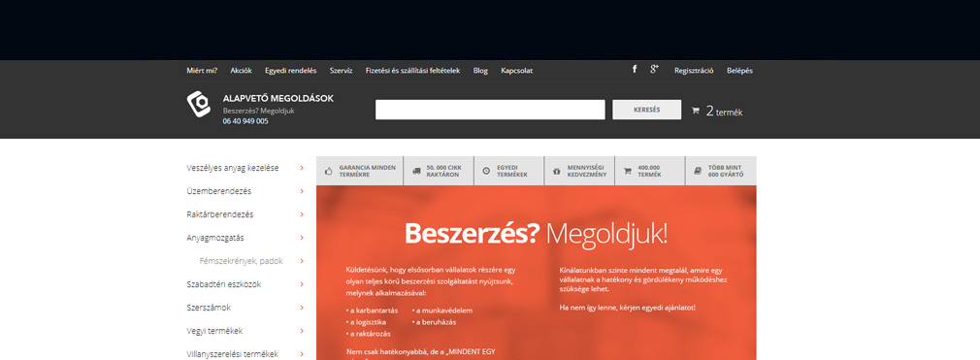Click phone number 06 40 949 005

coord(245,121)
